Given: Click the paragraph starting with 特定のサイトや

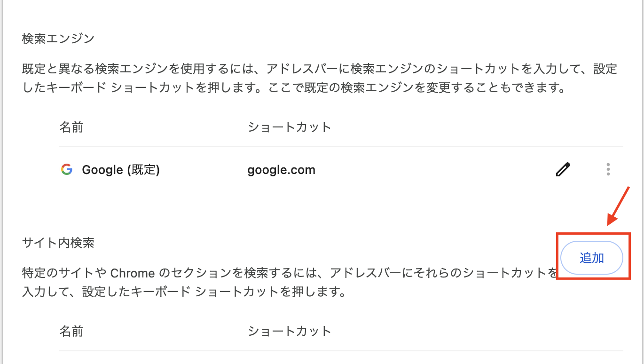Looking at the screenshot, I should pyautogui.click(x=290, y=283).
